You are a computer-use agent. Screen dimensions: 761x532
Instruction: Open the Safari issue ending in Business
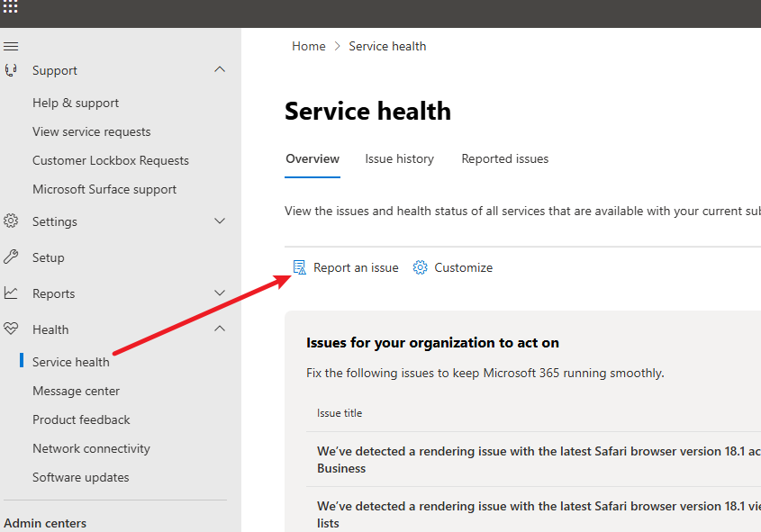(539, 459)
